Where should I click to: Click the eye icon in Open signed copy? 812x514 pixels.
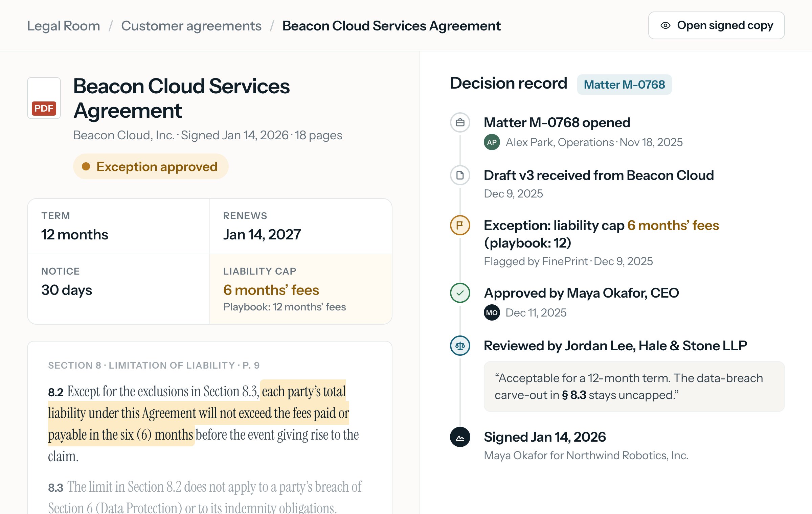tap(666, 26)
